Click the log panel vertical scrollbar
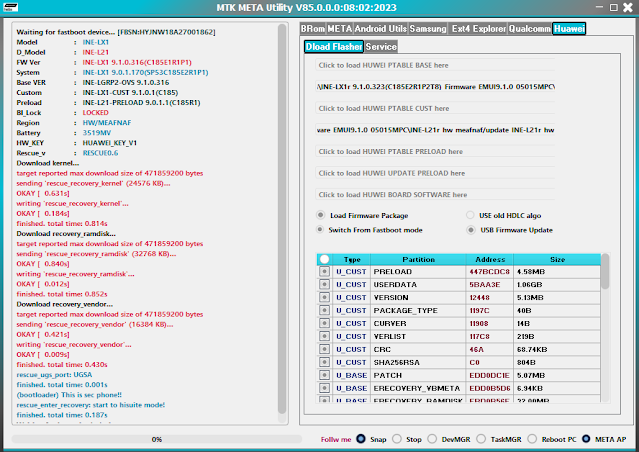Screen dimensions: 639x452 click(282, 218)
